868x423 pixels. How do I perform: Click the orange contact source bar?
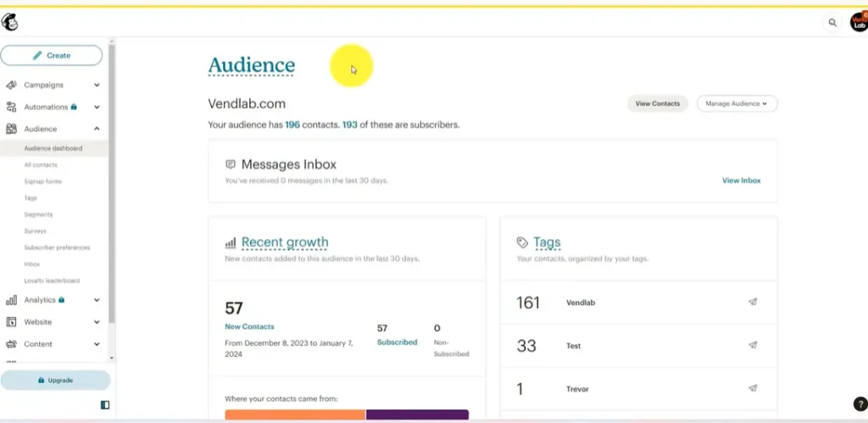click(295, 415)
